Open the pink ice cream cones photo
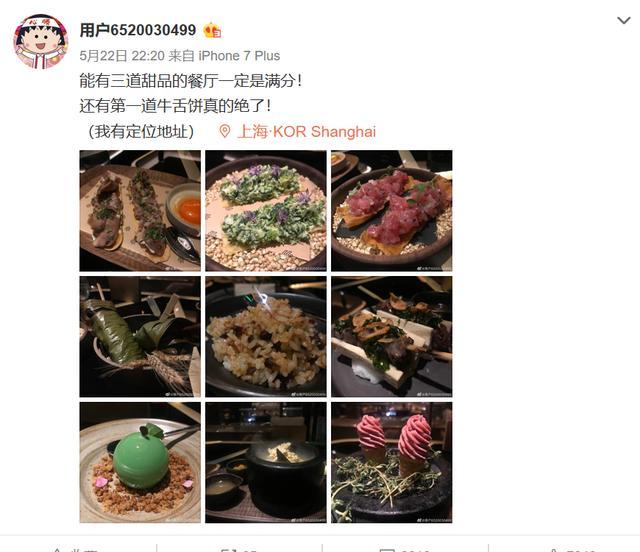The image size is (640, 552). [x=391, y=462]
